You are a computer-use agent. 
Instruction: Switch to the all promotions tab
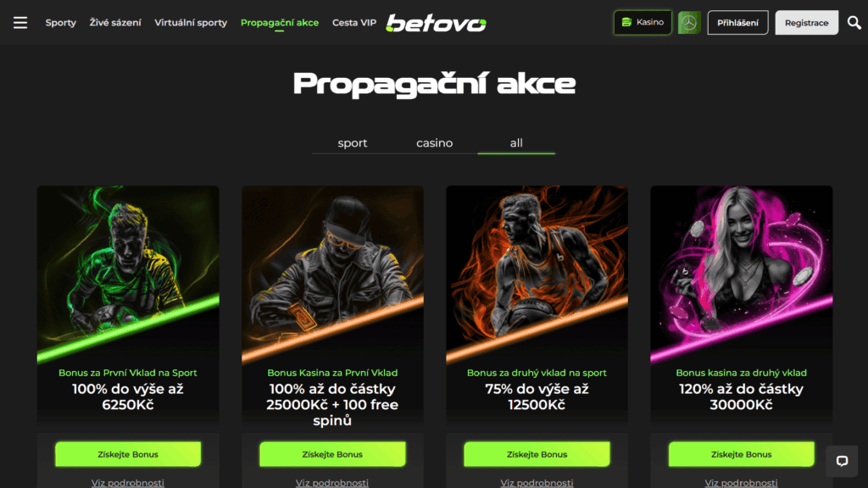coord(516,142)
